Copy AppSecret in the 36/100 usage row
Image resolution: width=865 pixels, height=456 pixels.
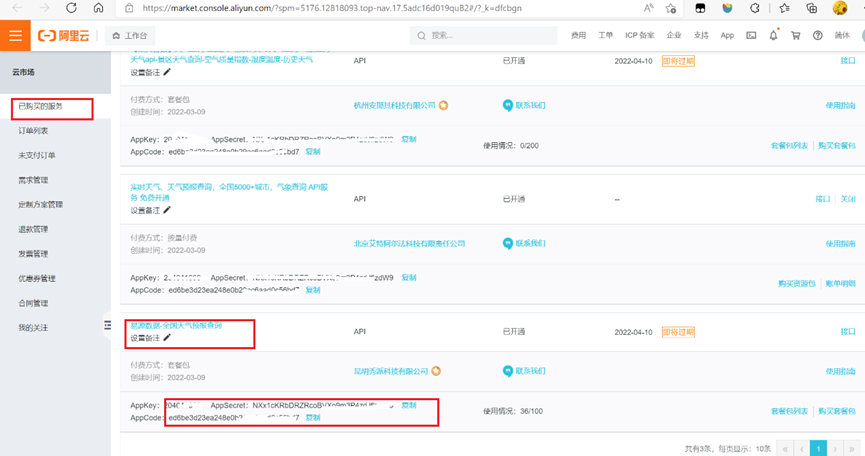tap(409, 405)
